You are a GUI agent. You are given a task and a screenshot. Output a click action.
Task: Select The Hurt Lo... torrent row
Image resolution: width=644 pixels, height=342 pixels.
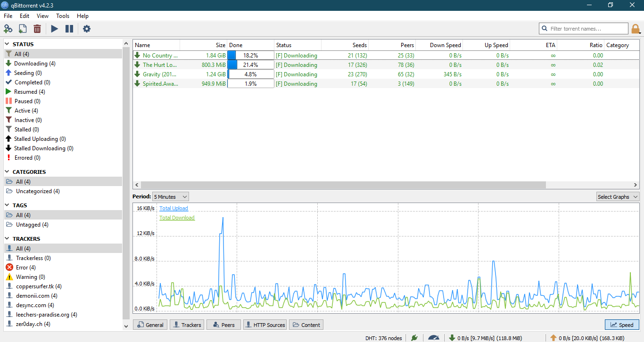[386, 65]
